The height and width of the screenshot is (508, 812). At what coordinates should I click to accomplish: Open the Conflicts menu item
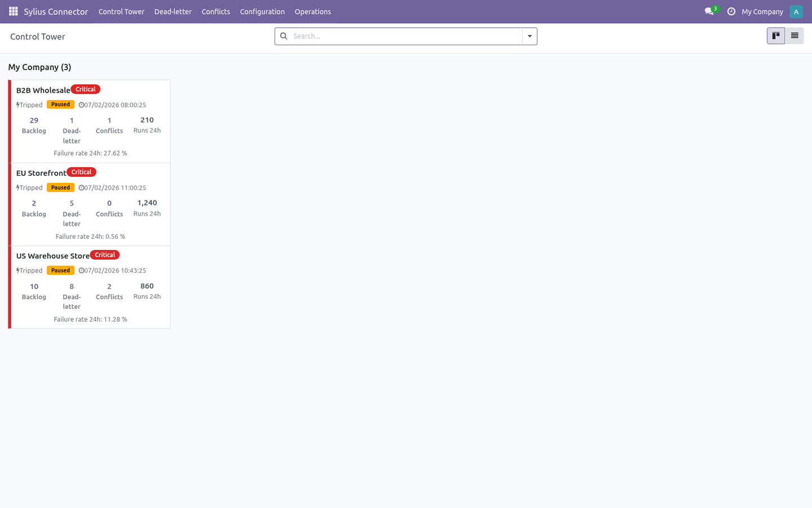coord(215,11)
